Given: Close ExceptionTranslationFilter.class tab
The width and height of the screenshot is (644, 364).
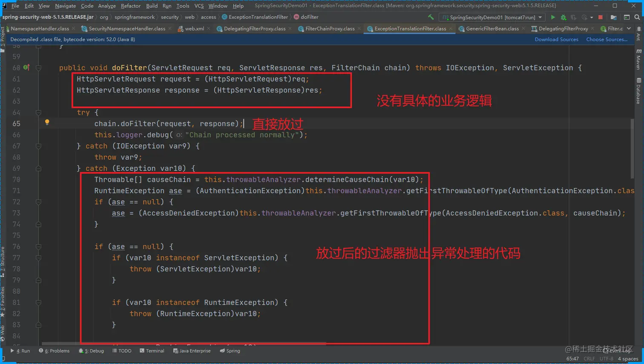Looking at the screenshot, I should click(x=451, y=29).
